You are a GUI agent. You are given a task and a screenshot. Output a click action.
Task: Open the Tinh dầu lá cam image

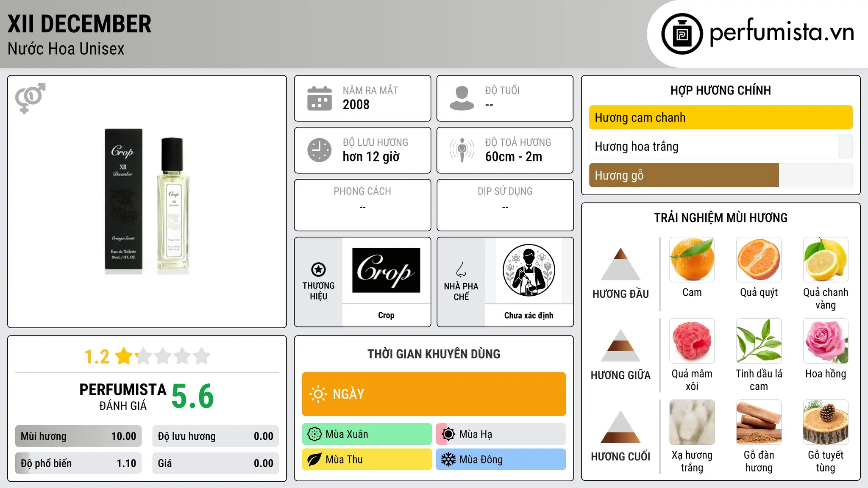click(759, 341)
